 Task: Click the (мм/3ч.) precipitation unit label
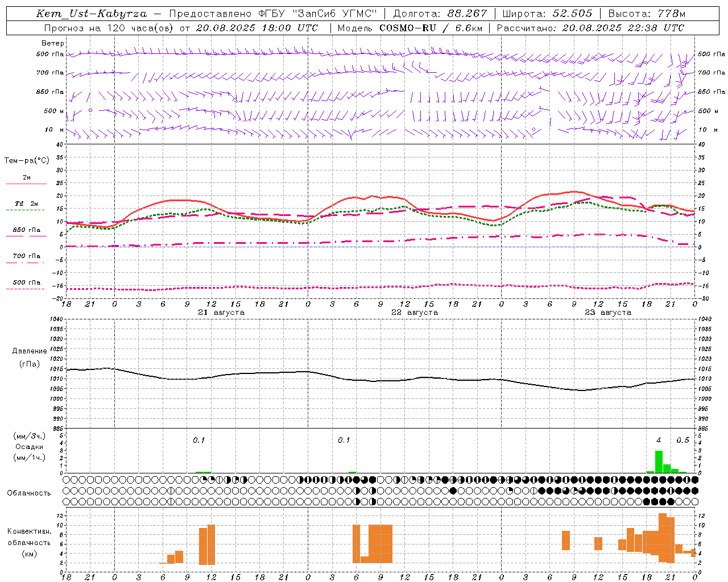[28, 436]
